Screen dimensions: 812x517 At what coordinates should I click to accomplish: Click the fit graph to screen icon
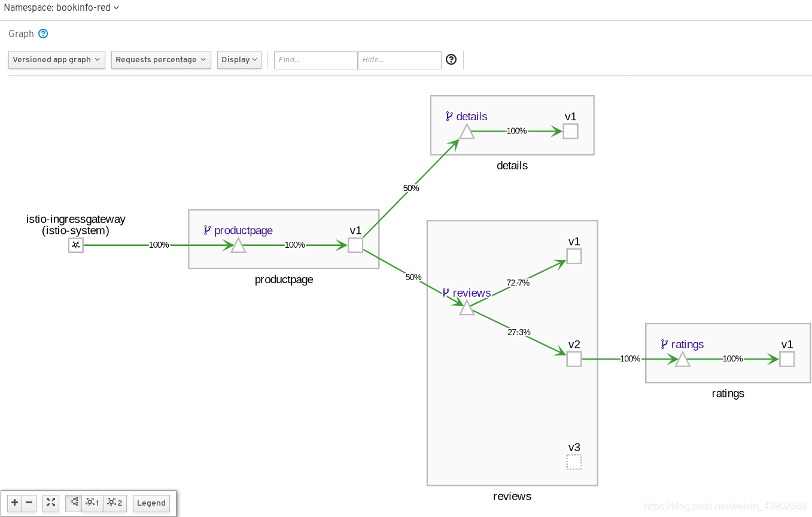51,503
